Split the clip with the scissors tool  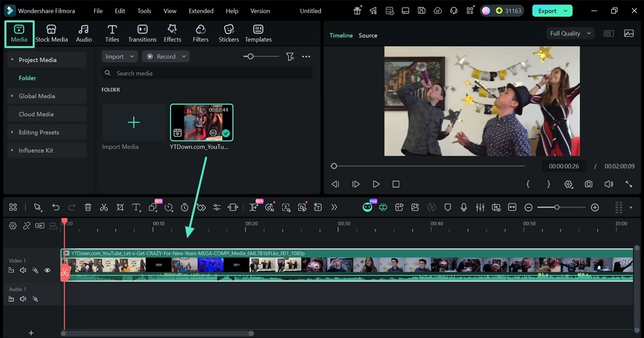104,207
